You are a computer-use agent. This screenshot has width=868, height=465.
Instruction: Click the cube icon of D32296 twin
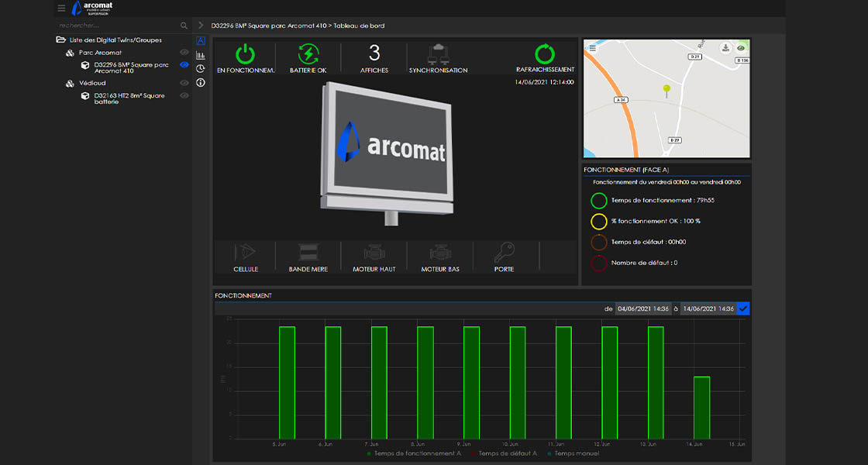(85, 65)
